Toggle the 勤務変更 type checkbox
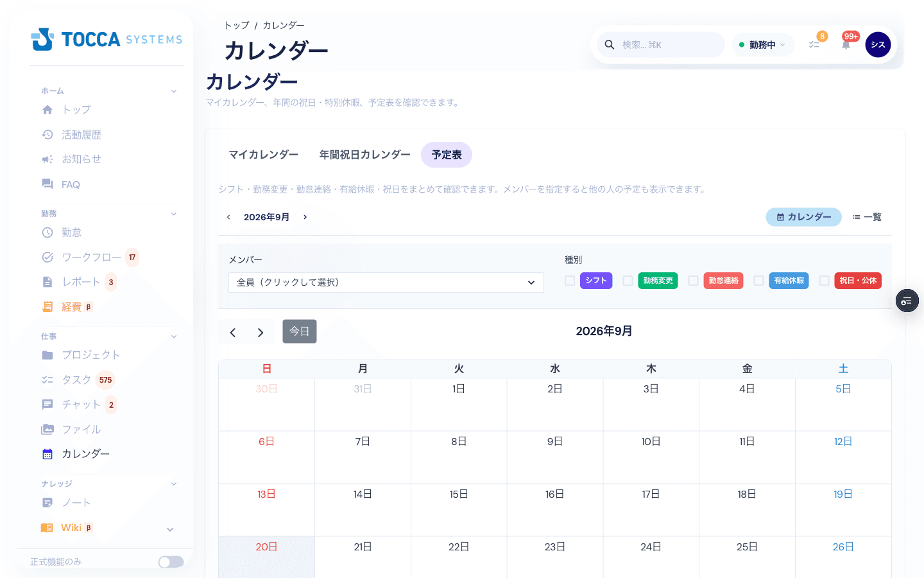This screenshot has height=578, width=924. tap(628, 281)
